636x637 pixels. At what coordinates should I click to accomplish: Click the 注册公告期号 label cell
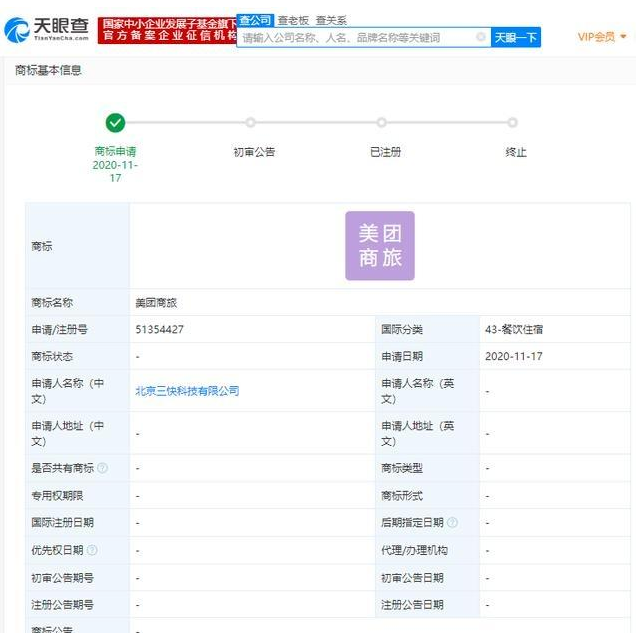click(78, 604)
